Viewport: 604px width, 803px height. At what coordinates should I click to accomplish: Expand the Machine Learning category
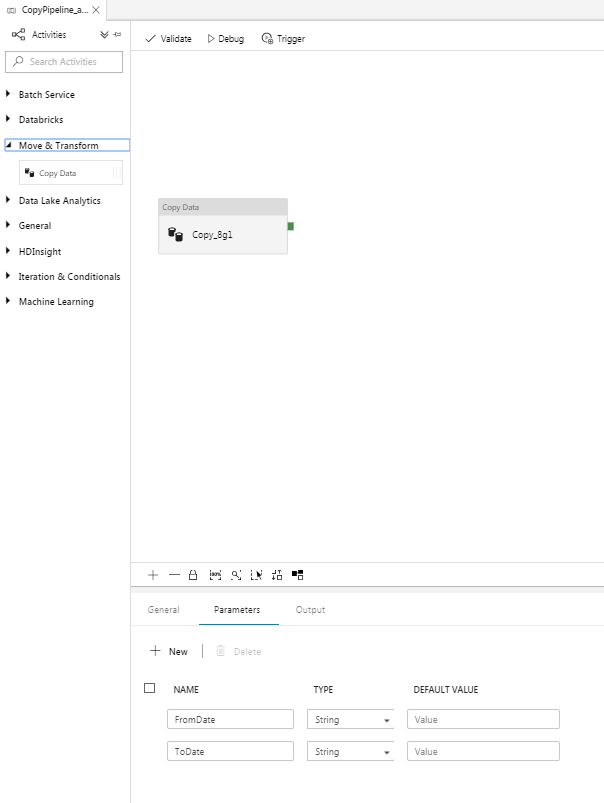click(8, 301)
